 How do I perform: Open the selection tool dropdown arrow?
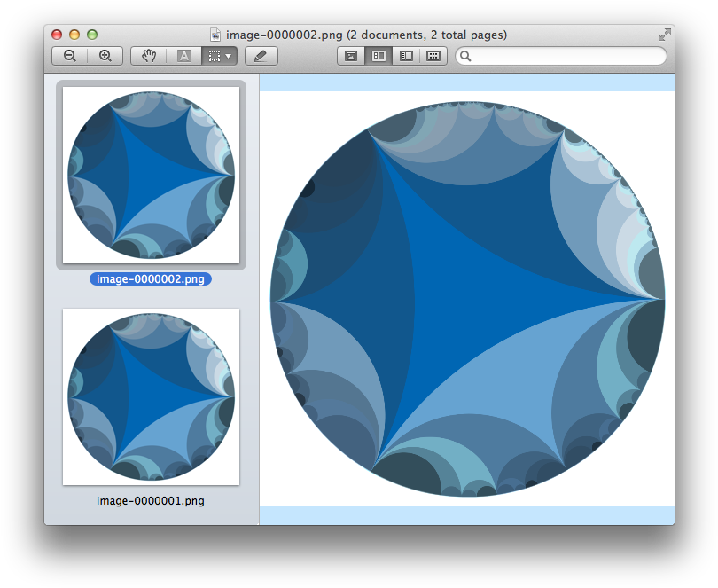pyautogui.click(x=227, y=55)
